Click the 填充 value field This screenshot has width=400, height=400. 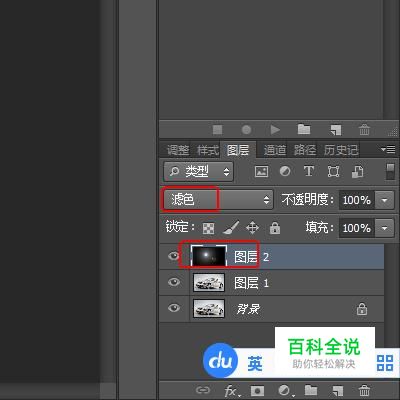pyautogui.click(x=357, y=228)
